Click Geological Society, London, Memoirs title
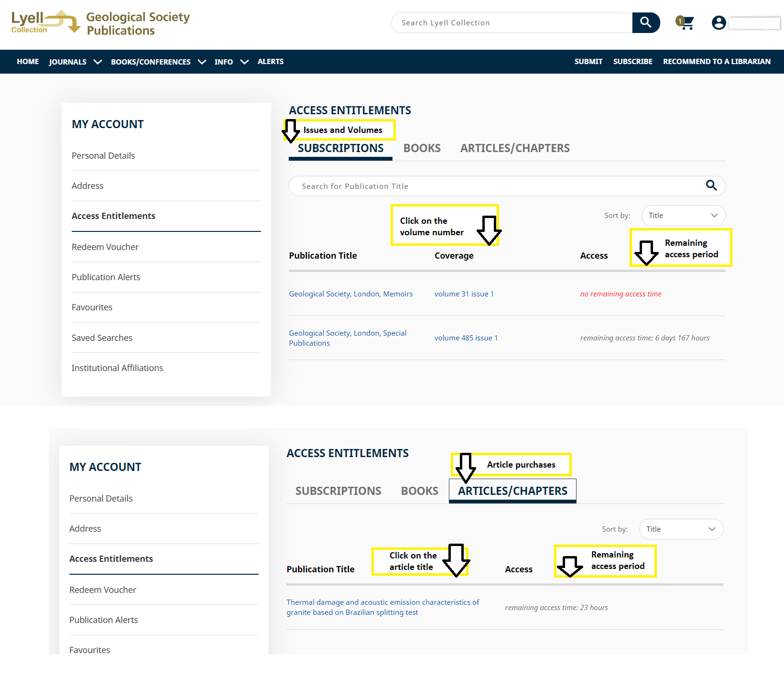This screenshot has height=678, width=784. pos(350,294)
